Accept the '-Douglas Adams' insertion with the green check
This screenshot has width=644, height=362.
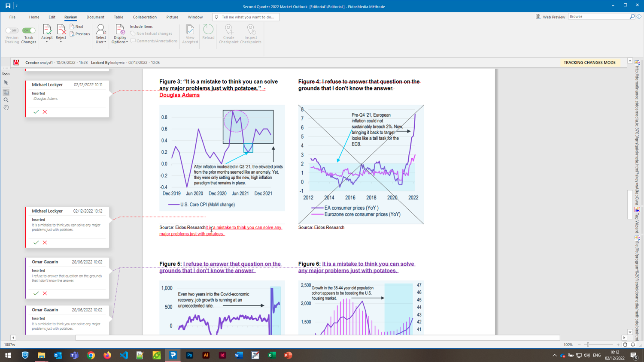[x=36, y=112]
